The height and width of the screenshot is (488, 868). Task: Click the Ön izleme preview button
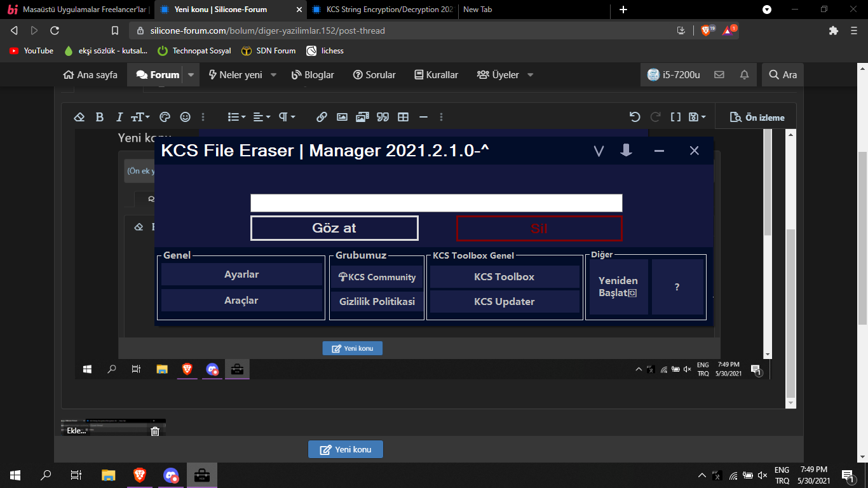point(757,118)
